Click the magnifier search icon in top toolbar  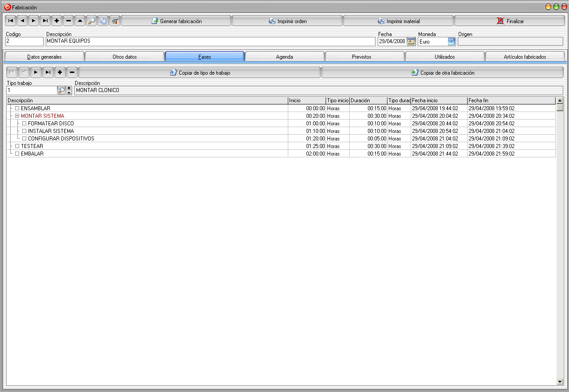tap(92, 21)
